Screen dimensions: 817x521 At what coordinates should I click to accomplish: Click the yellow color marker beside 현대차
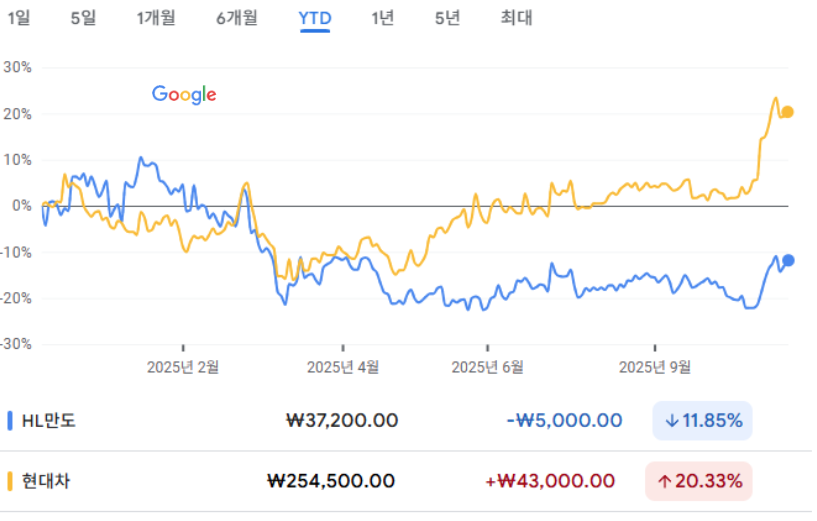click(10, 481)
